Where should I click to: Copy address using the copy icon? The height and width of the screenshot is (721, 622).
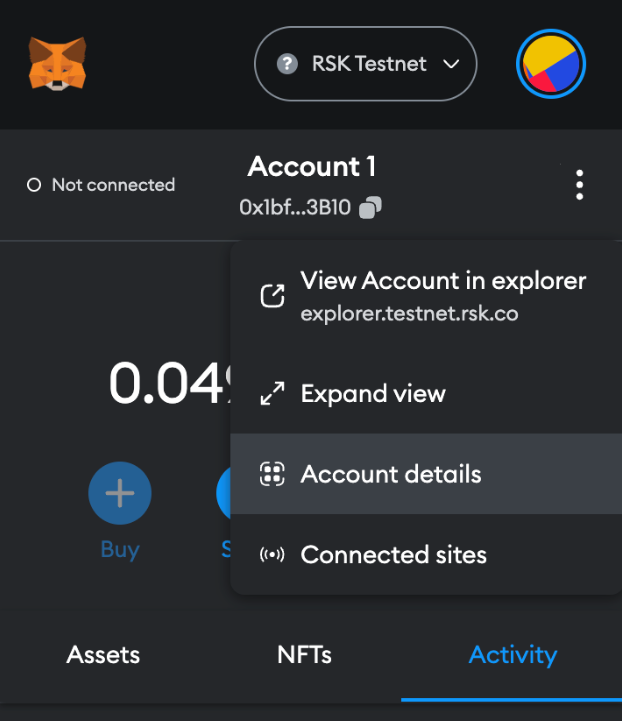[x=370, y=208]
